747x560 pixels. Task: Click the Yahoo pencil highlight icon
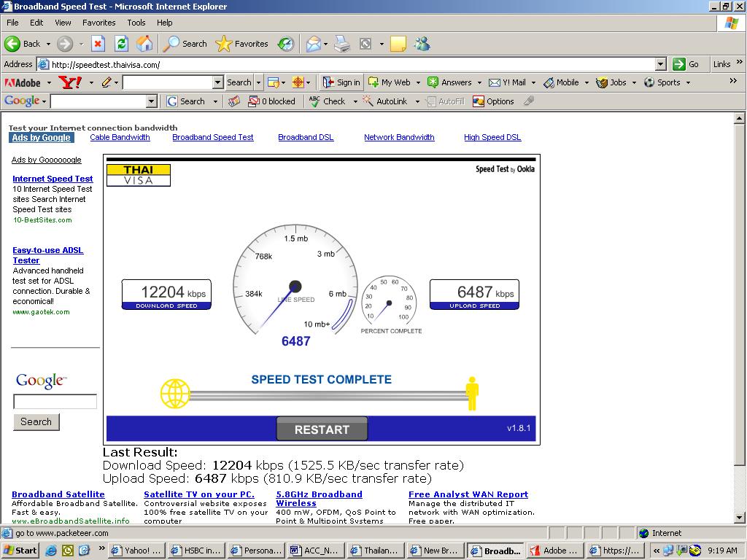[107, 82]
